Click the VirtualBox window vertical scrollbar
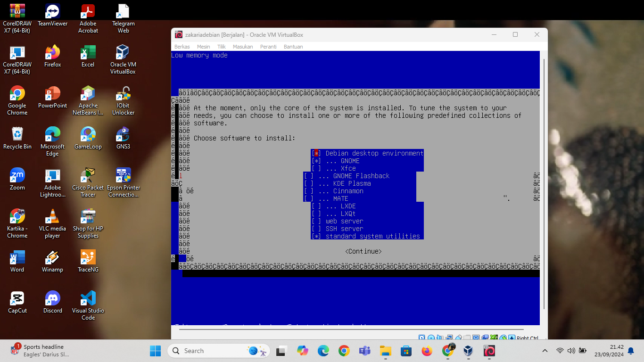The image size is (644, 362). tap(544, 184)
